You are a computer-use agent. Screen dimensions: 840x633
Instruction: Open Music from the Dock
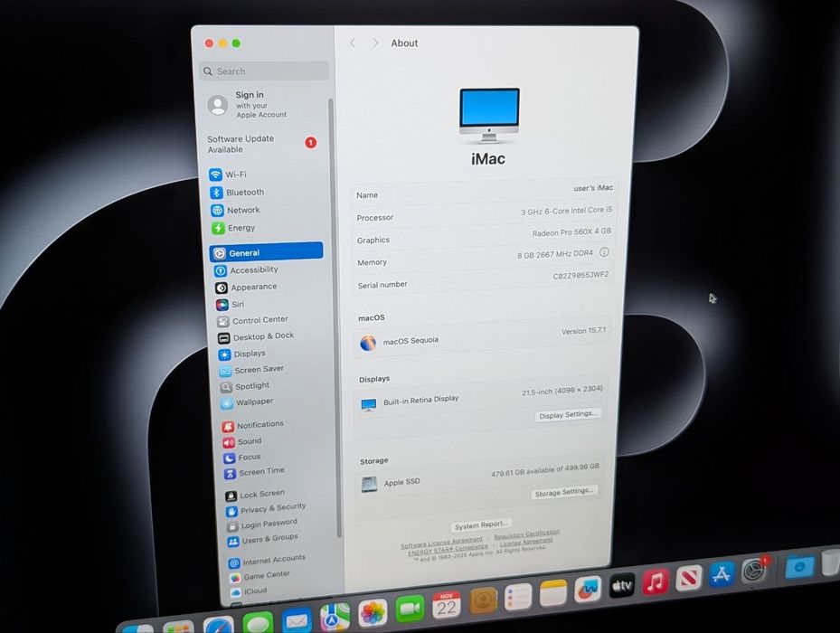[x=656, y=582]
